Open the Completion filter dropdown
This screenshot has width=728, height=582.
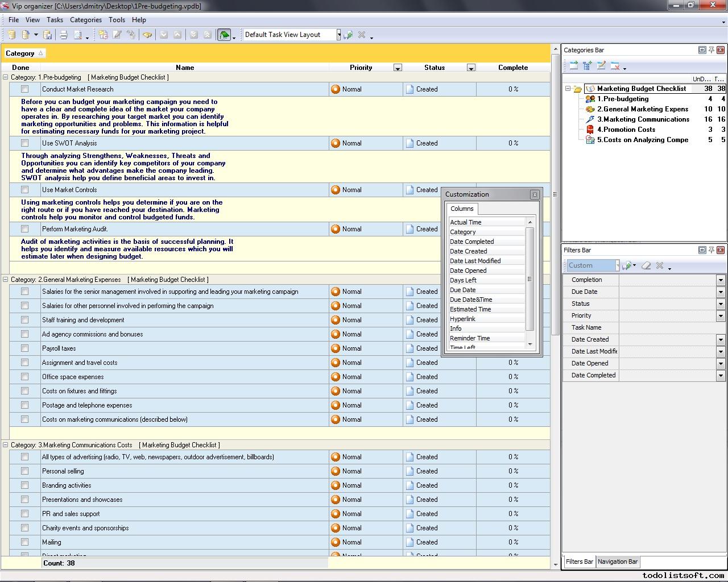click(x=720, y=280)
